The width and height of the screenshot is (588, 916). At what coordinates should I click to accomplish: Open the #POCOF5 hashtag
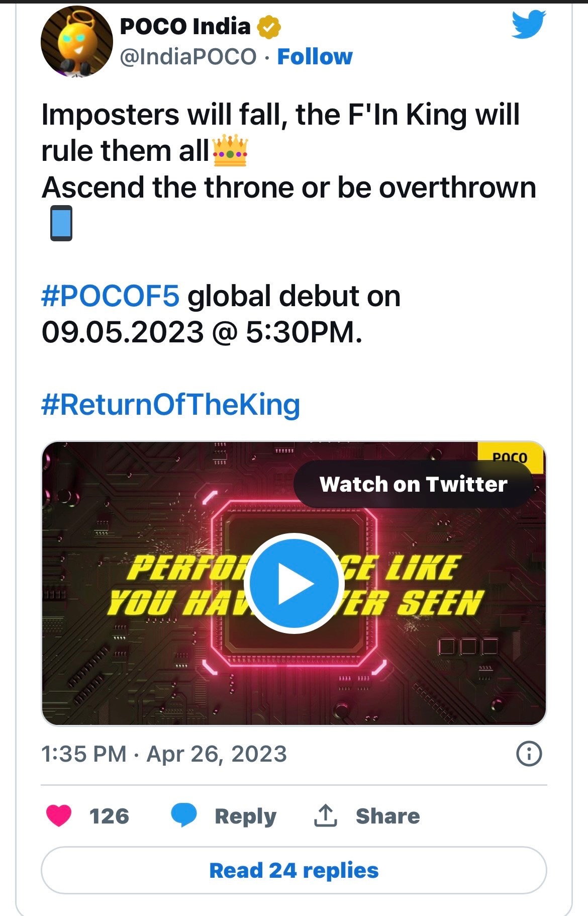coord(110,296)
